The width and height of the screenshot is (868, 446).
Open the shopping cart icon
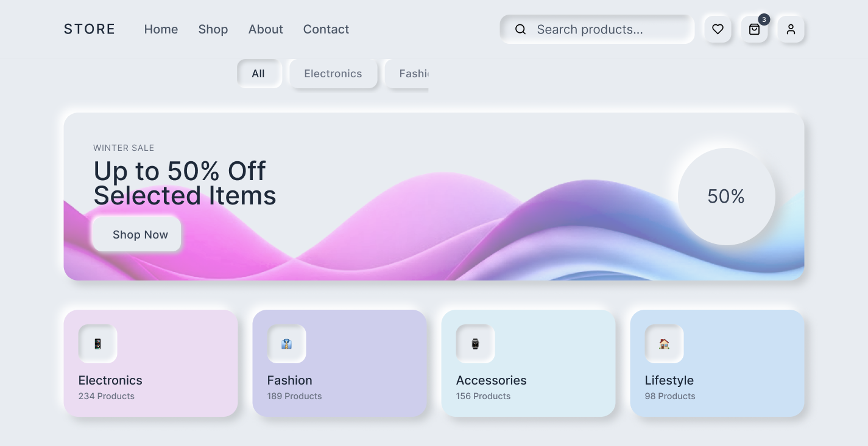coord(754,29)
